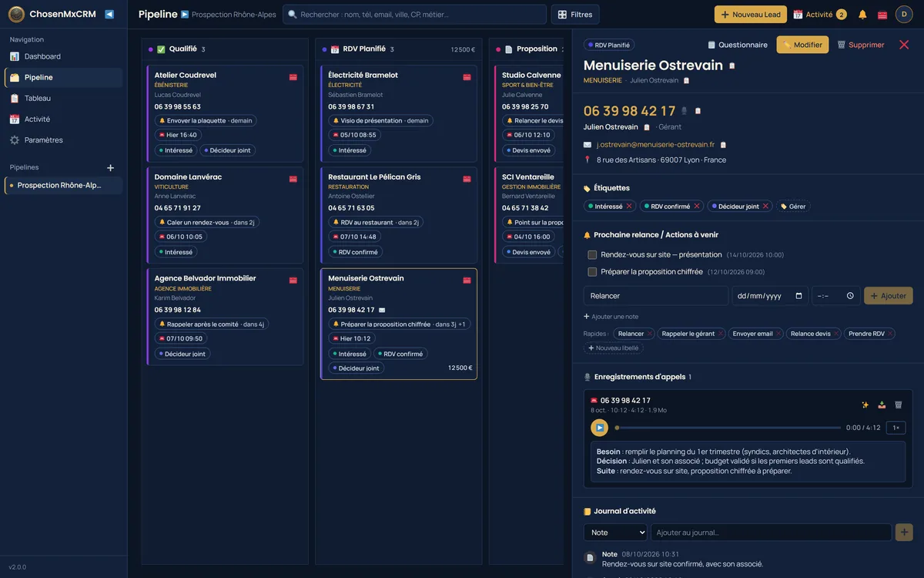Click email icon on Menuiserie Ostrevain card
Viewport: 924px width, 578px height.
(x=382, y=310)
